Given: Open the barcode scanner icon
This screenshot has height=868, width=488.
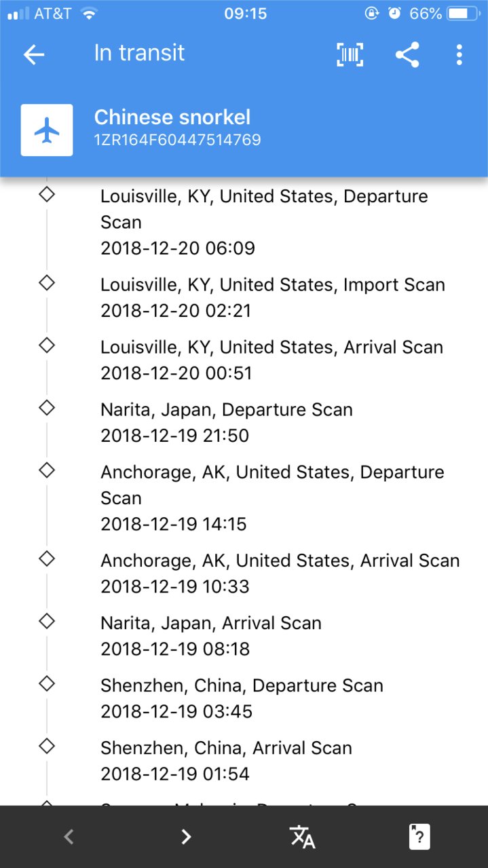Looking at the screenshot, I should coord(350,55).
